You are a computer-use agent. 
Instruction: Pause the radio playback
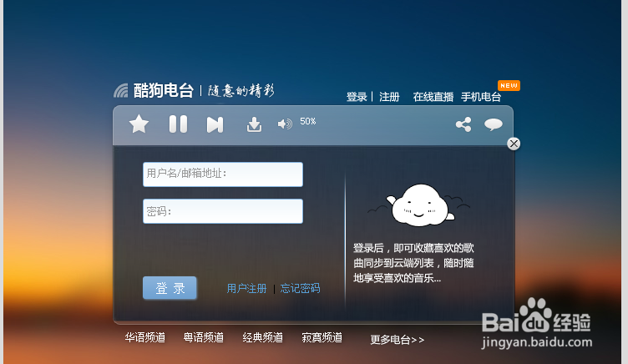click(x=178, y=124)
